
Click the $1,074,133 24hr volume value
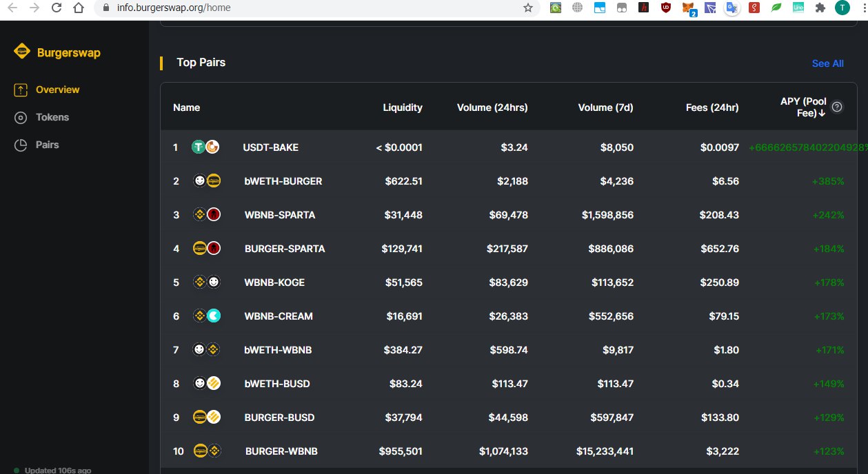tap(503, 451)
